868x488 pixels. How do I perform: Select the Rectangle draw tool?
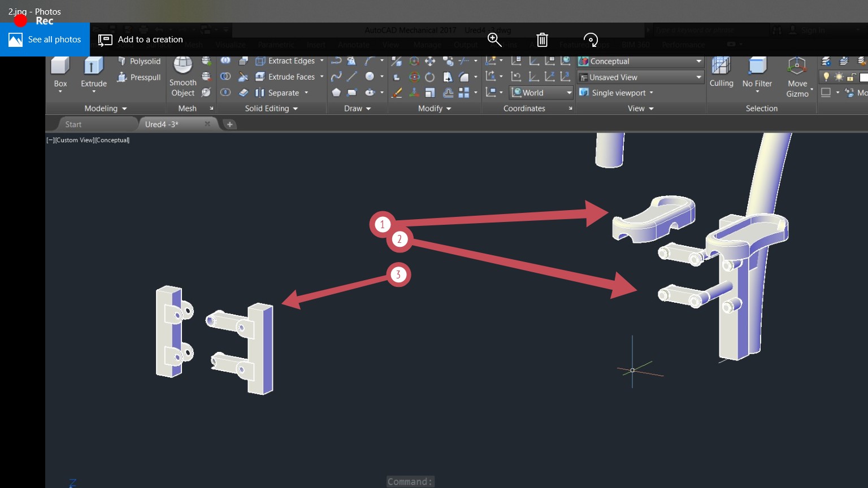352,92
